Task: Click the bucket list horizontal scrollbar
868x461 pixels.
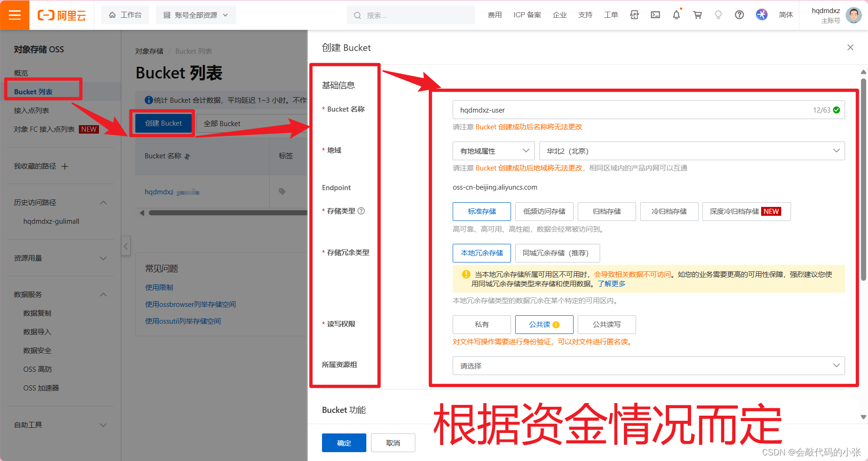Action: (228, 213)
